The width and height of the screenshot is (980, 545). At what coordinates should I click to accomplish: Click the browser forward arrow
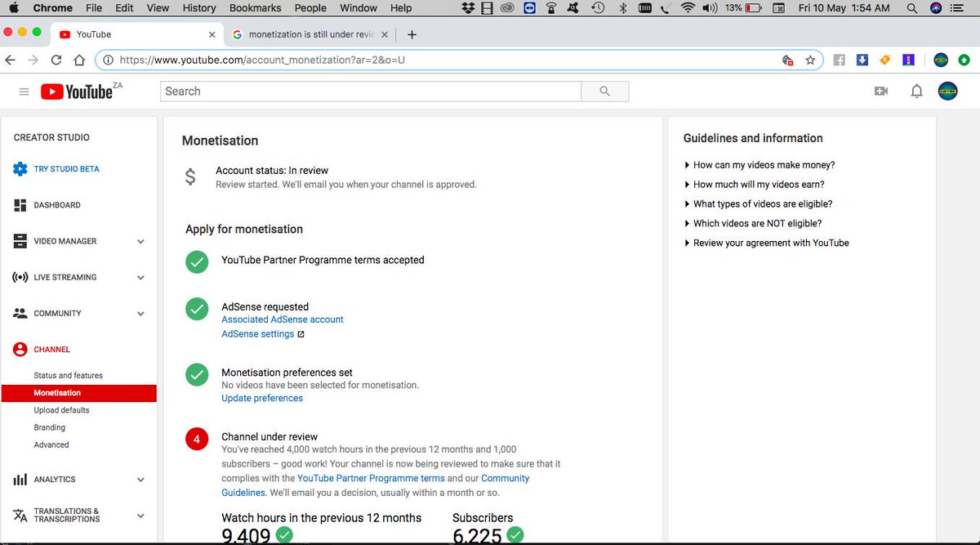point(33,60)
